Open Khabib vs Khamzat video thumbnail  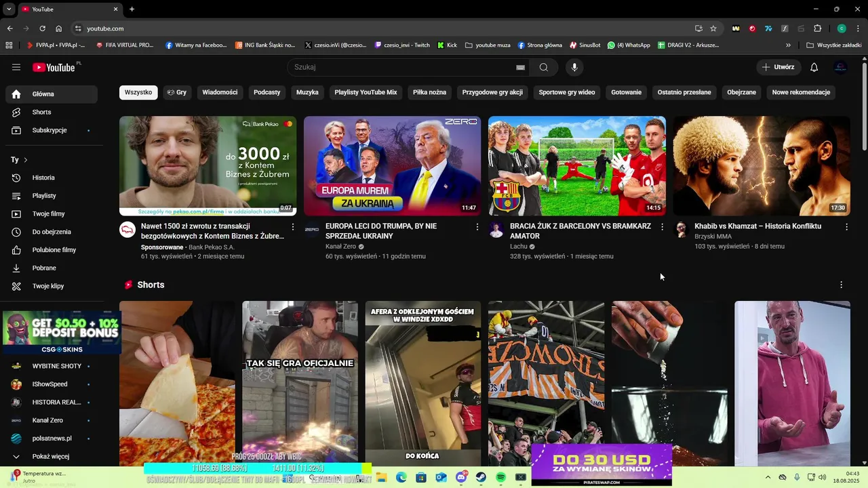coord(762,166)
